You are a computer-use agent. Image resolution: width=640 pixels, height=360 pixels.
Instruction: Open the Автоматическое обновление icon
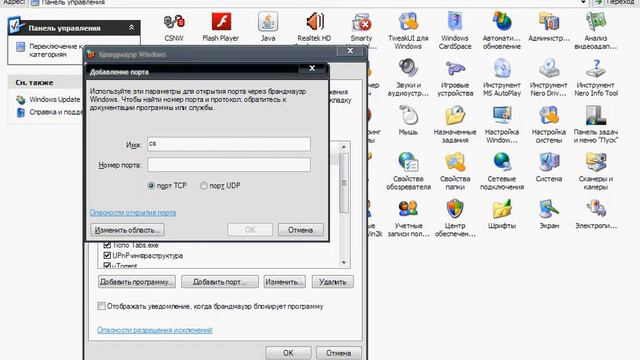[502, 22]
